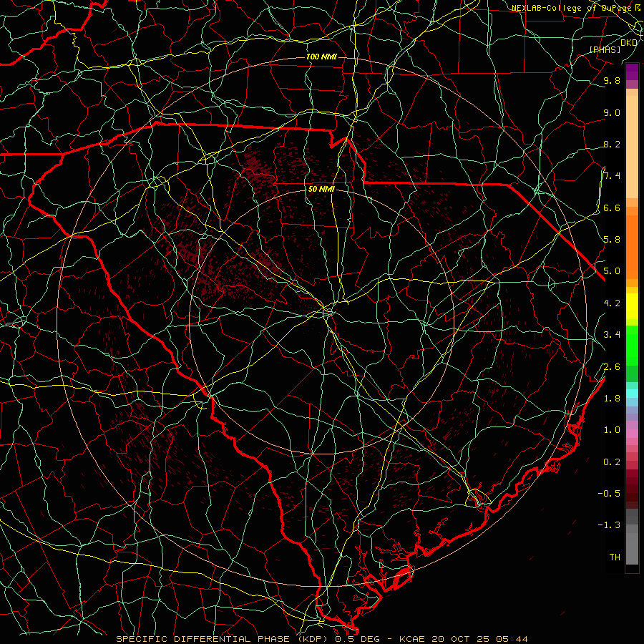Click the SPECIFIC DIFFERENTIAL PHASE (KDP) product title

point(223,639)
